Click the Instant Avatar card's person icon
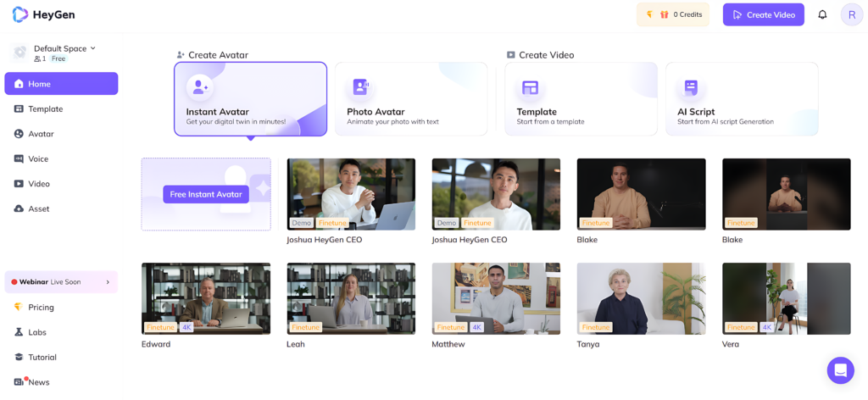The image size is (868, 400). (x=200, y=87)
